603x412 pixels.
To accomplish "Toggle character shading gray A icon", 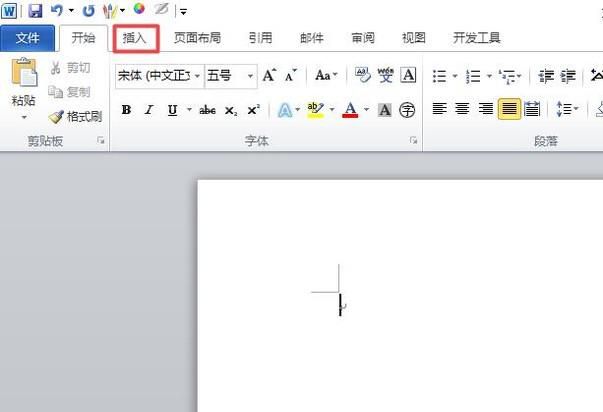I will click(x=385, y=110).
